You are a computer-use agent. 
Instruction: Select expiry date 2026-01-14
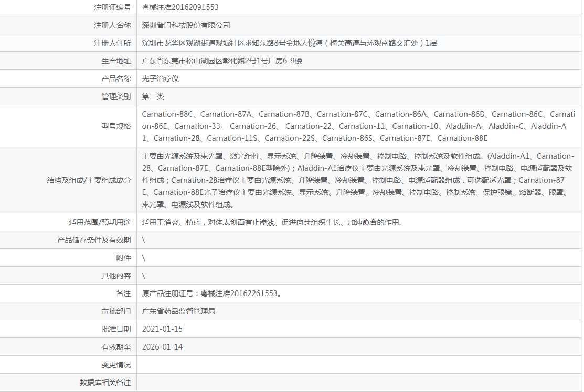pos(162,347)
